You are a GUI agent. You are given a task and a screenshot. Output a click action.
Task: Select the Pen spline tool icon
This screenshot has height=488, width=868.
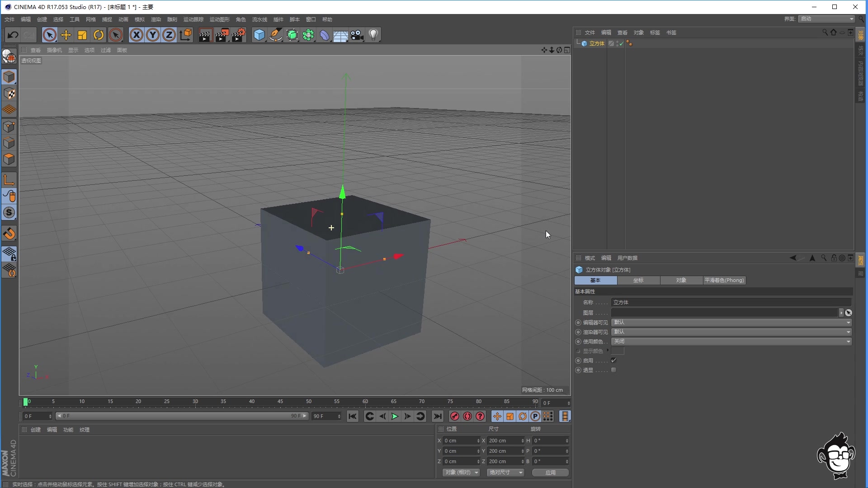(276, 35)
